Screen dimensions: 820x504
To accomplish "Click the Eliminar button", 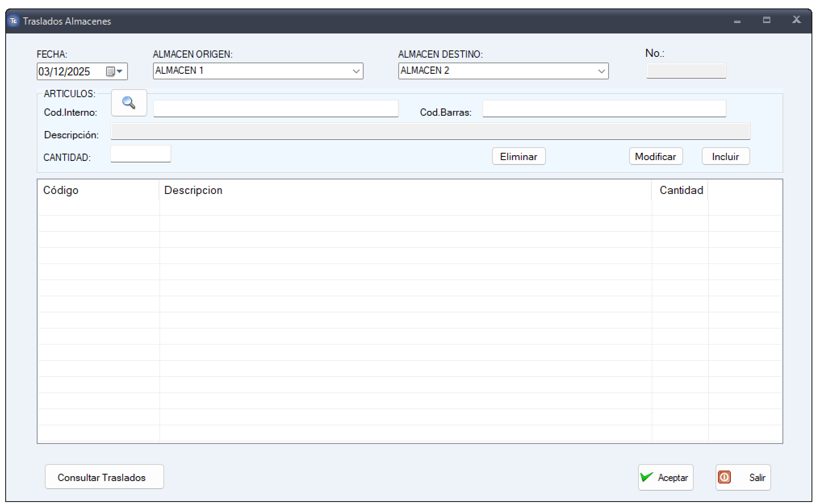I will (519, 156).
